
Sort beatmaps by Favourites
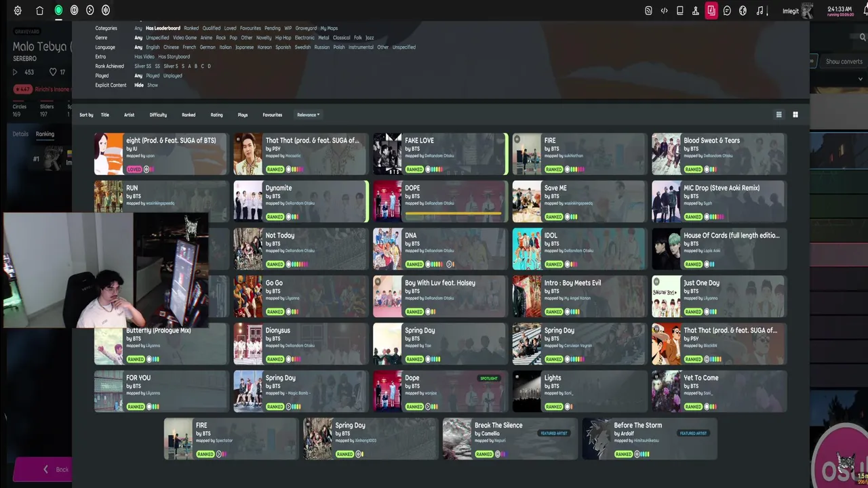[x=273, y=115]
